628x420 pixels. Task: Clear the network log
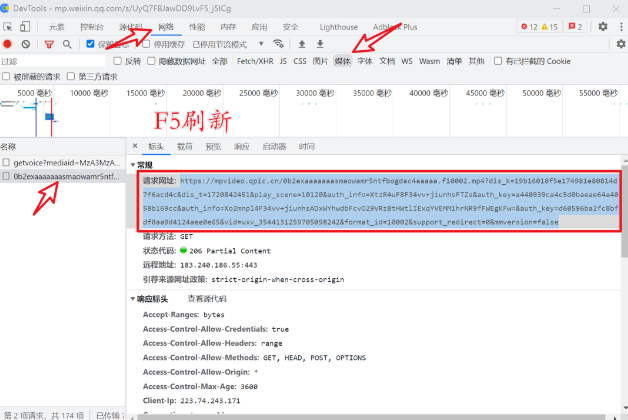coord(27,44)
